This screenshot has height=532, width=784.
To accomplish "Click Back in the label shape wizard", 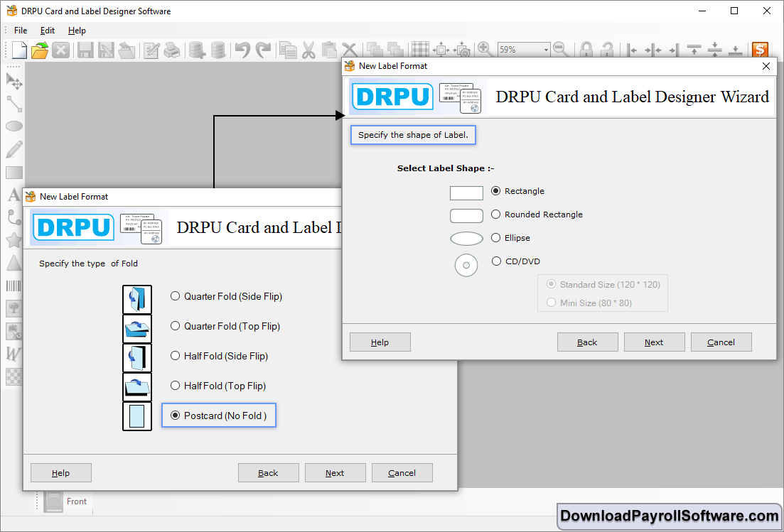I will tap(588, 342).
